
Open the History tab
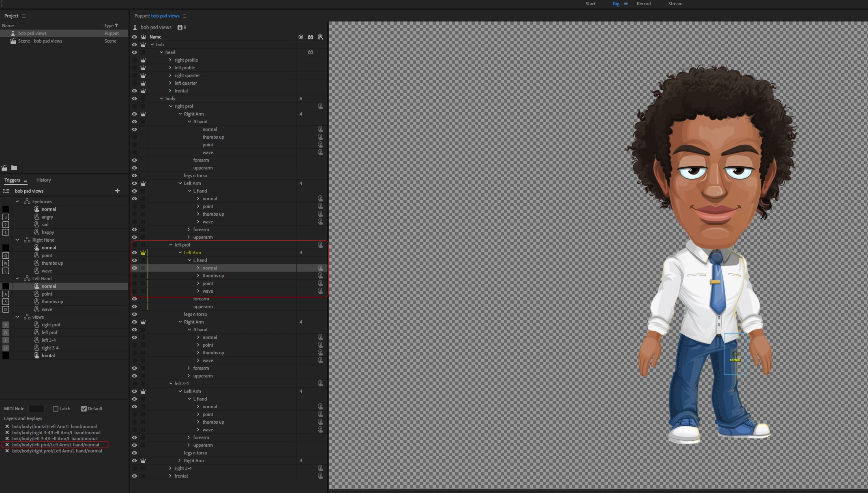tap(43, 180)
